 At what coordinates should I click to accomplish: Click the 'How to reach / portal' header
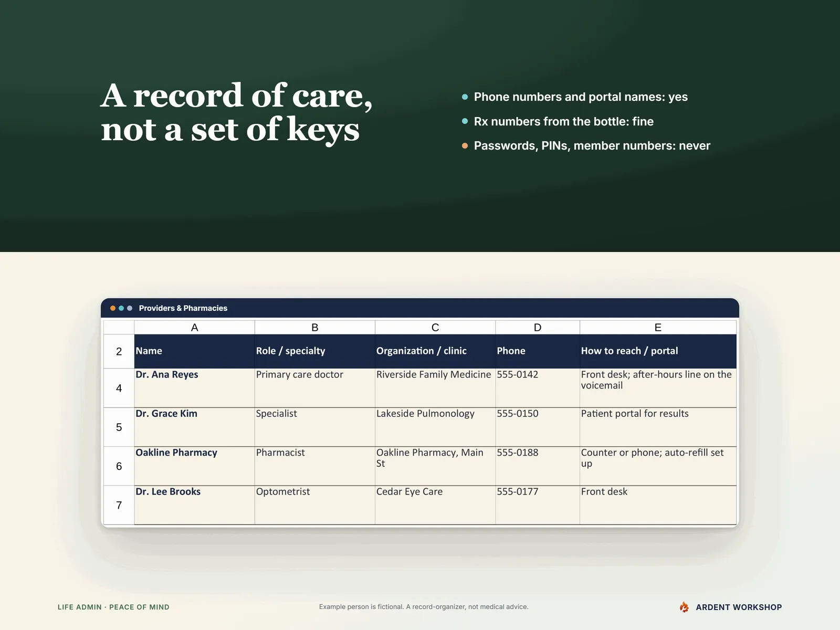(x=658, y=351)
